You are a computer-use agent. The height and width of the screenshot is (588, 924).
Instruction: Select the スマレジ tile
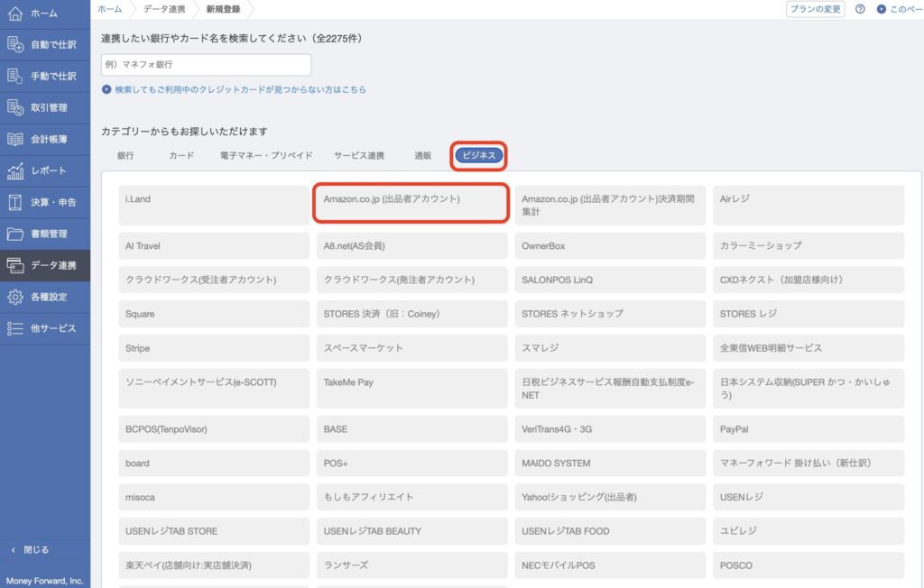coord(610,348)
